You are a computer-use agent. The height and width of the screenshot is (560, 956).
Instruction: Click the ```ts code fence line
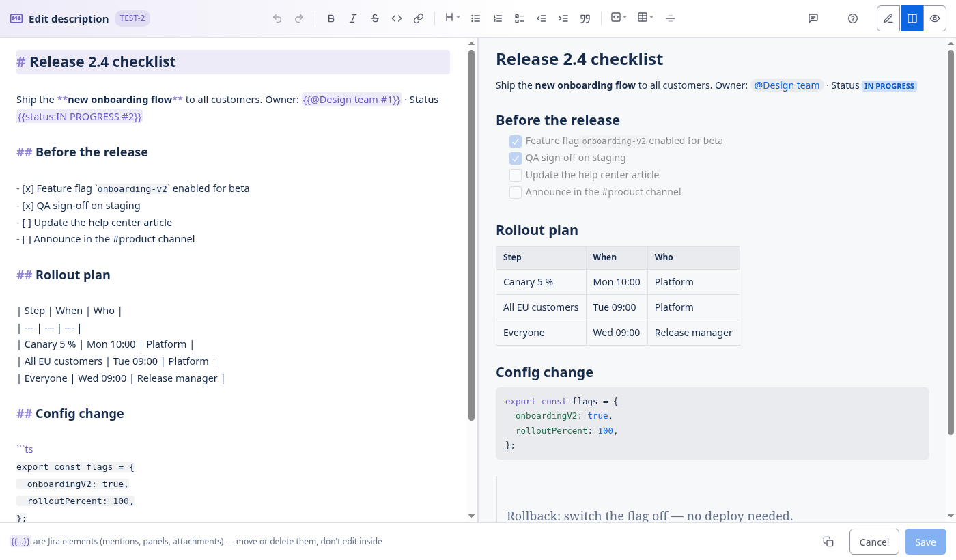[25, 449]
